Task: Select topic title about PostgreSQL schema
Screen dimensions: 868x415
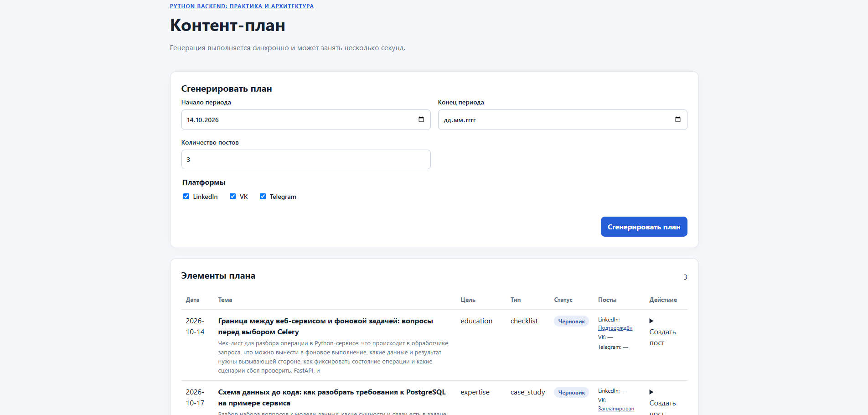Action: pyautogui.click(x=332, y=398)
